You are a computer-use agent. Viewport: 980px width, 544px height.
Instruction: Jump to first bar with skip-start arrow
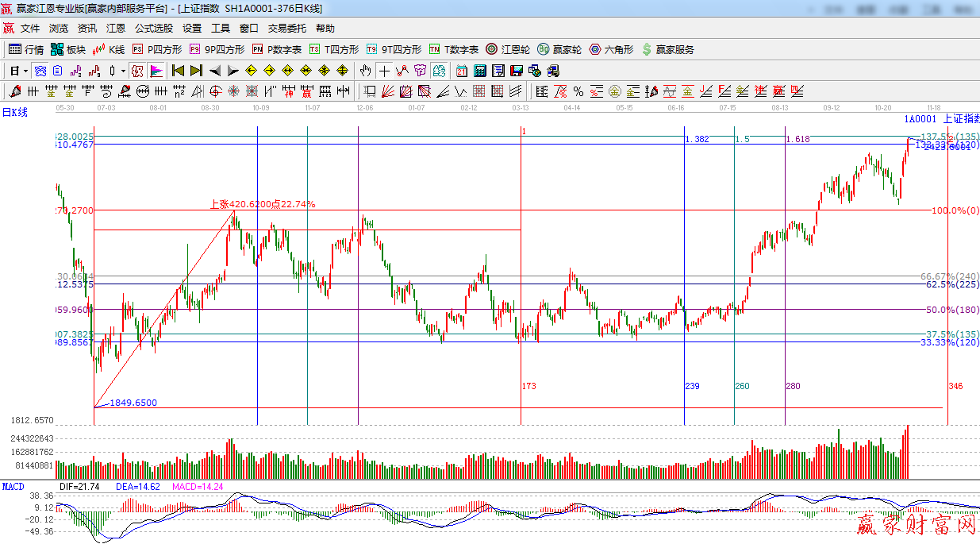click(178, 71)
